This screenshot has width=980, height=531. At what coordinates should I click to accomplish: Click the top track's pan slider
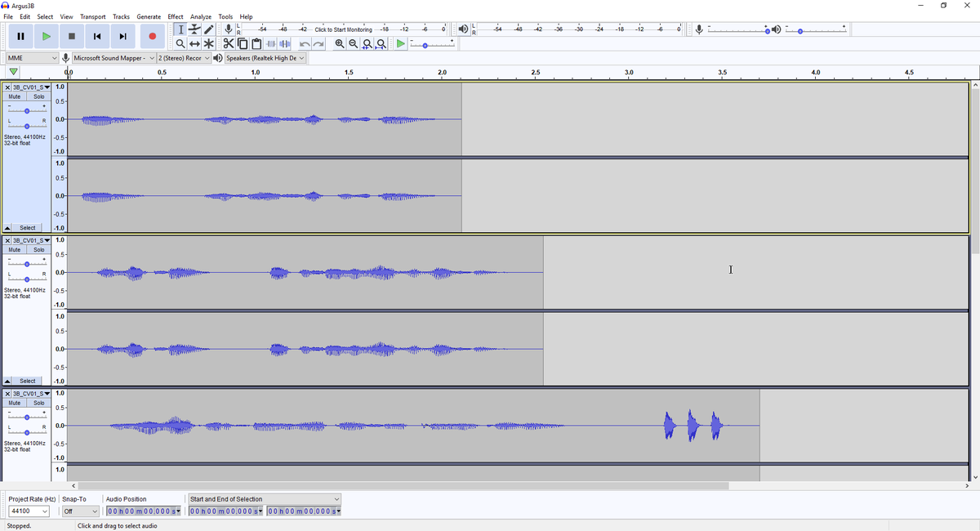27,125
